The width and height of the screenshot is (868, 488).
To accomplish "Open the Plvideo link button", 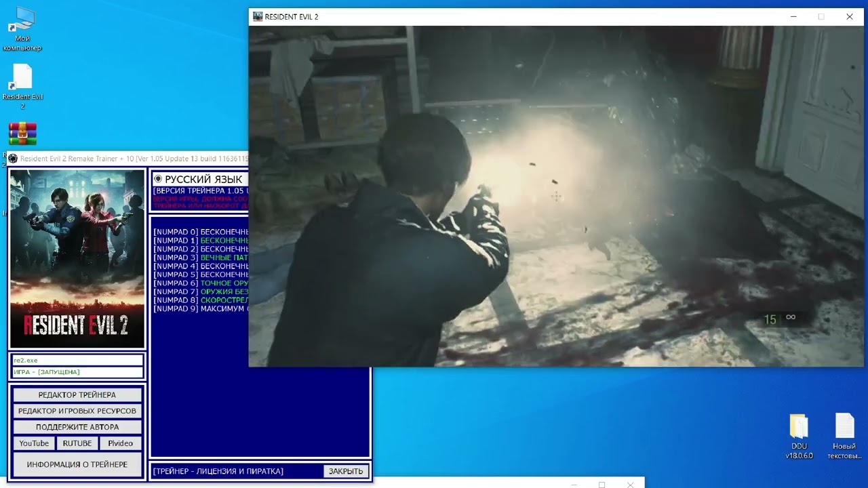I will (x=121, y=443).
